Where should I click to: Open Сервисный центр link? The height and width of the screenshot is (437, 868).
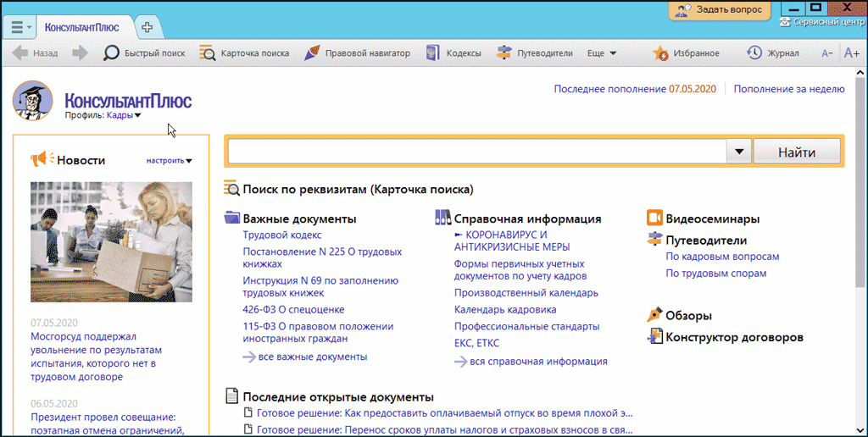[823, 23]
